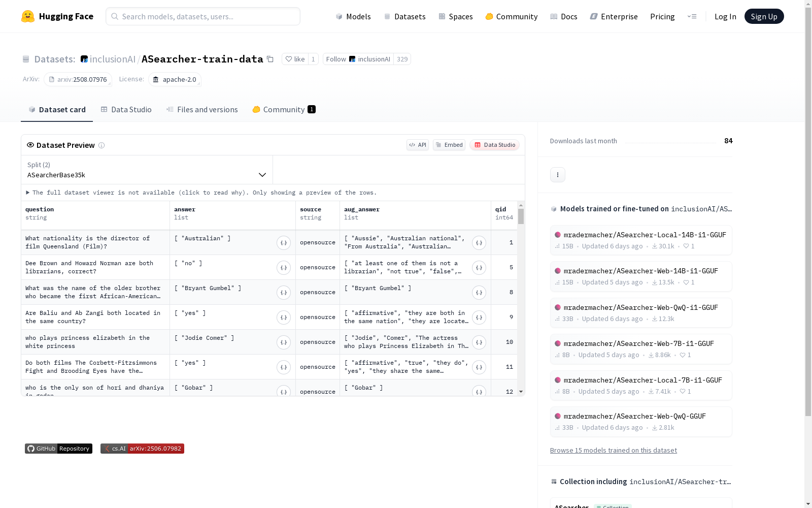The height and width of the screenshot is (508, 812).
Task: Expand aug_answer JSON in the qid 10 row
Action: [479, 342]
